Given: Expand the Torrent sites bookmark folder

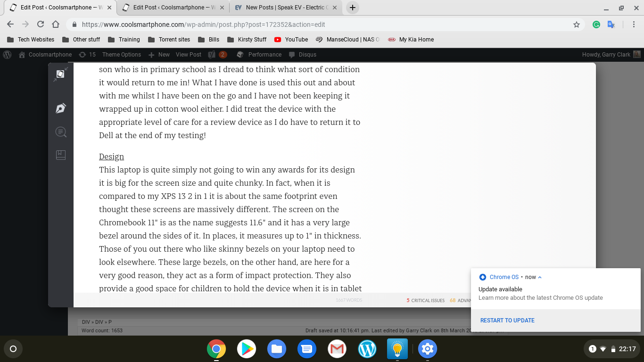Looking at the screenshot, I should coord(169,40).
